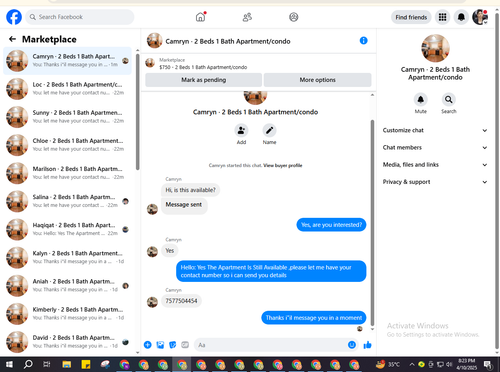
Task: Click the conversation list scrollbar
Action: [137, 112]
